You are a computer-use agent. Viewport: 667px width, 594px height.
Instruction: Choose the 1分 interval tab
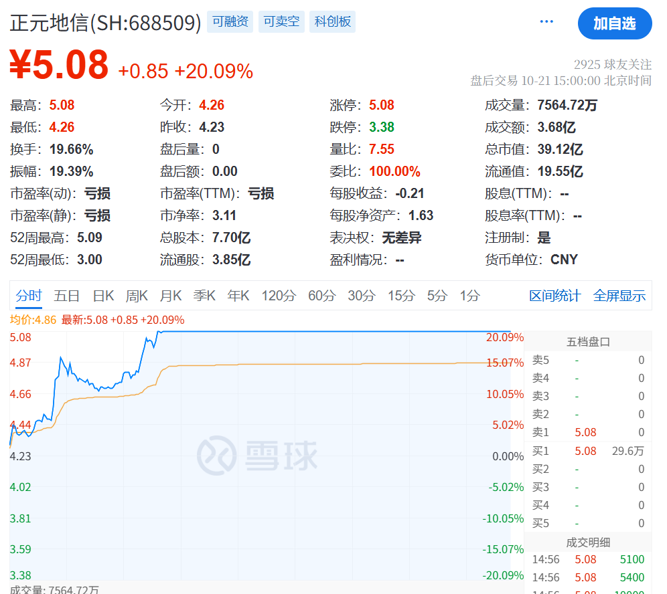click(x=469, y=295)
